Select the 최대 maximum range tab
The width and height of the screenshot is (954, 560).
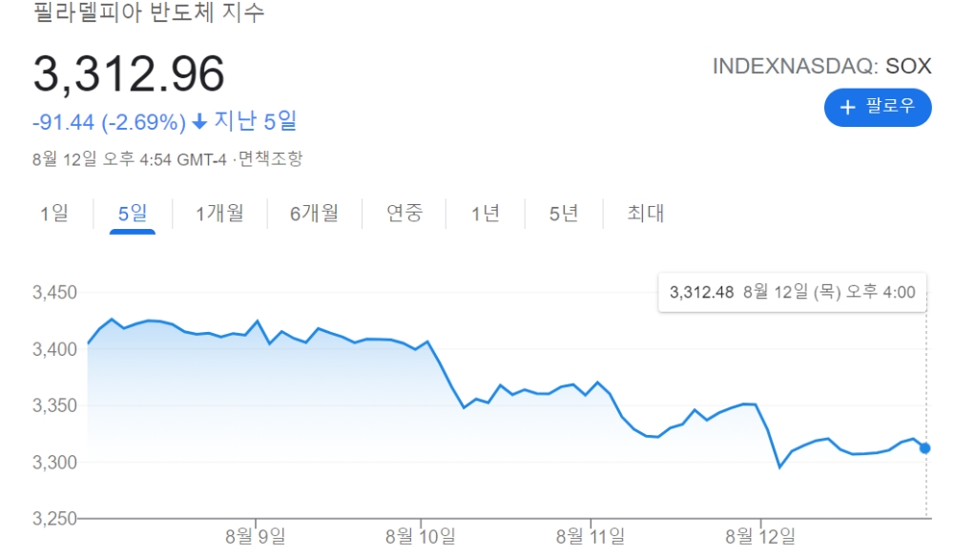coord(645,213)
